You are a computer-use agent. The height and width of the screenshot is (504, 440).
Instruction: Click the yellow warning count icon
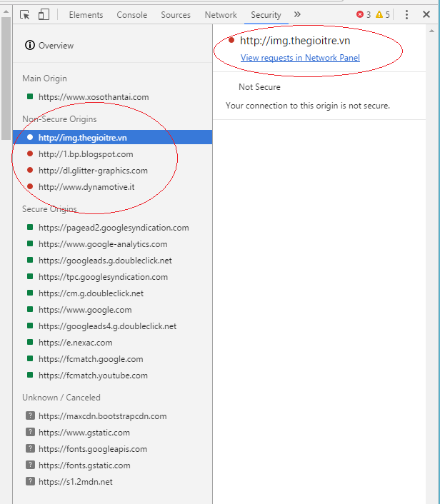click(x=379, y=14)
